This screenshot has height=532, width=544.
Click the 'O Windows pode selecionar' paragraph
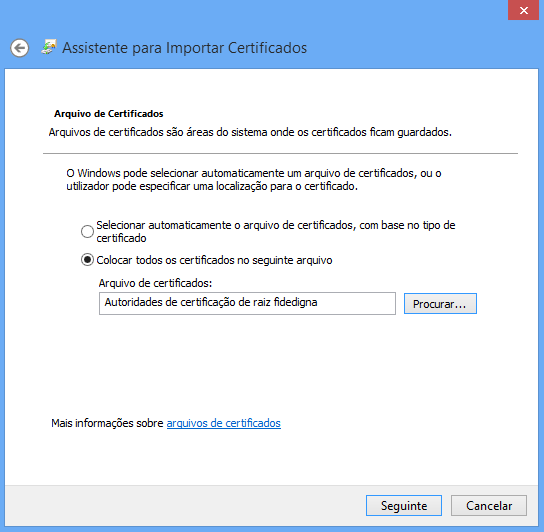254,180
